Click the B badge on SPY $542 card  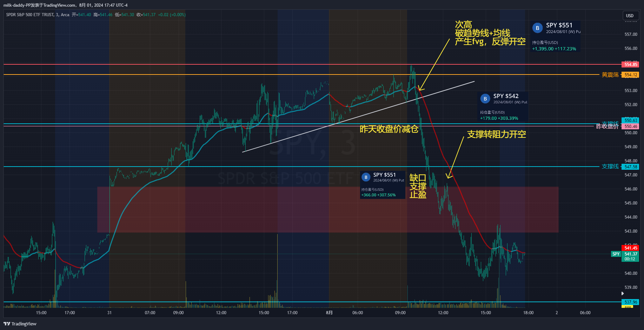tap(485, 99)
